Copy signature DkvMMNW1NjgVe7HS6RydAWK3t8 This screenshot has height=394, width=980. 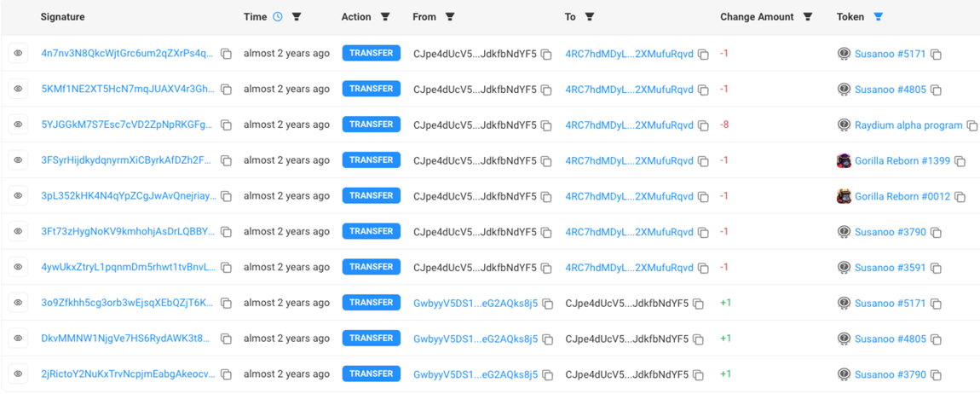[226, 339]
